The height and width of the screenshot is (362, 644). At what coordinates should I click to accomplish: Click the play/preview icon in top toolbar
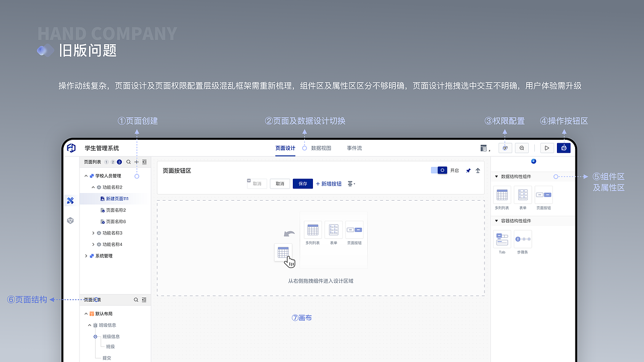(x=547, y=148)
